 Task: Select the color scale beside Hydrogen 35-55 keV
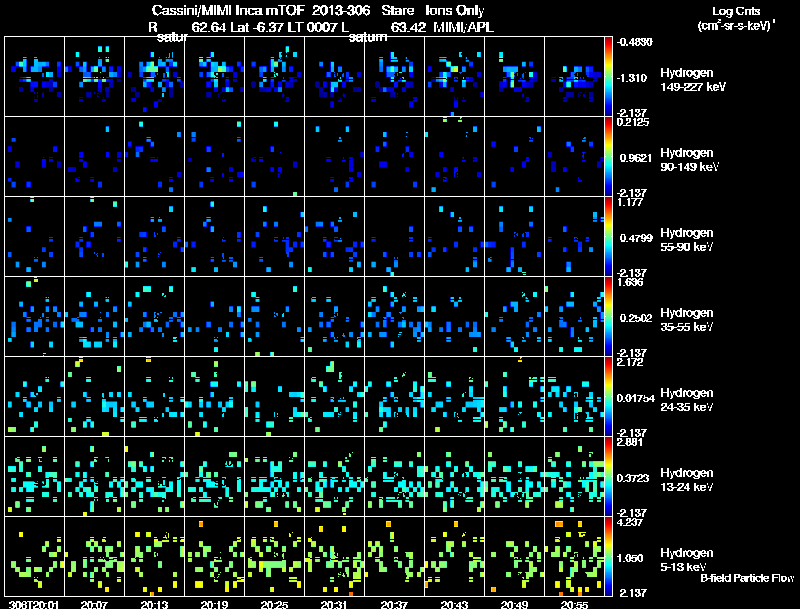coord(610,316)
